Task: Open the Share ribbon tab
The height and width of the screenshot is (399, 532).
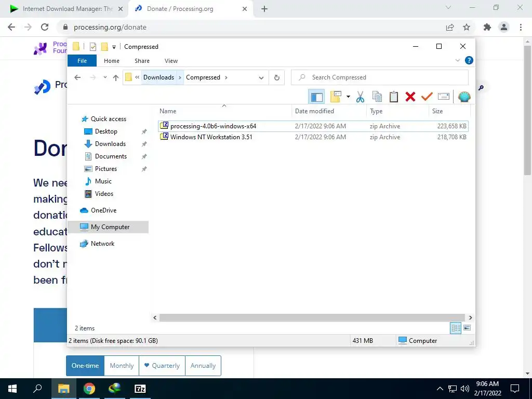Action: (142, 61)
